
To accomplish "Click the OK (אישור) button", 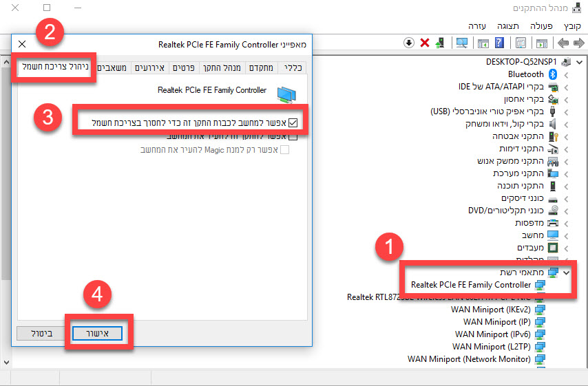I will (97, 333).
